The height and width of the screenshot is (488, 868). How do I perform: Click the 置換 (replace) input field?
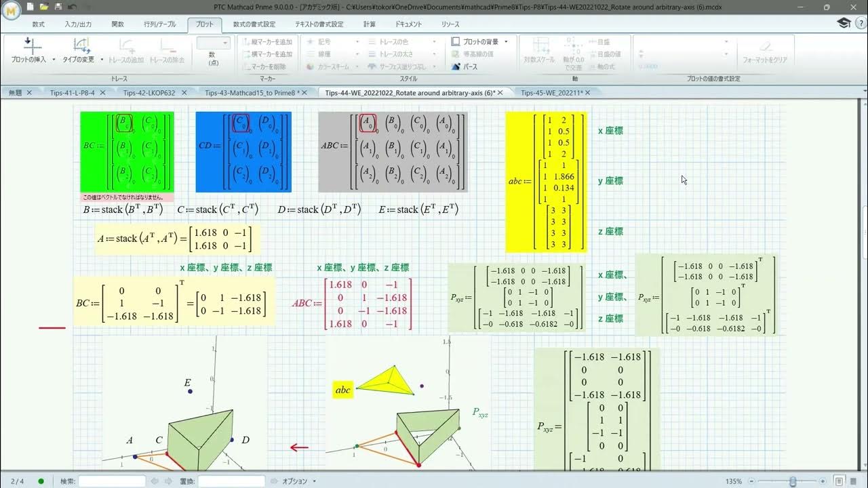coord(231,481)
